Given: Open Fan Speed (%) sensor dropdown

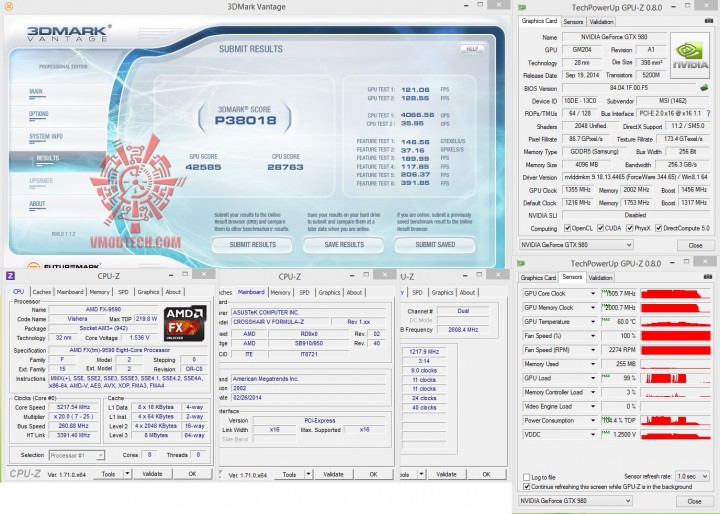Looking at the screenshot, I should point(593,336).
